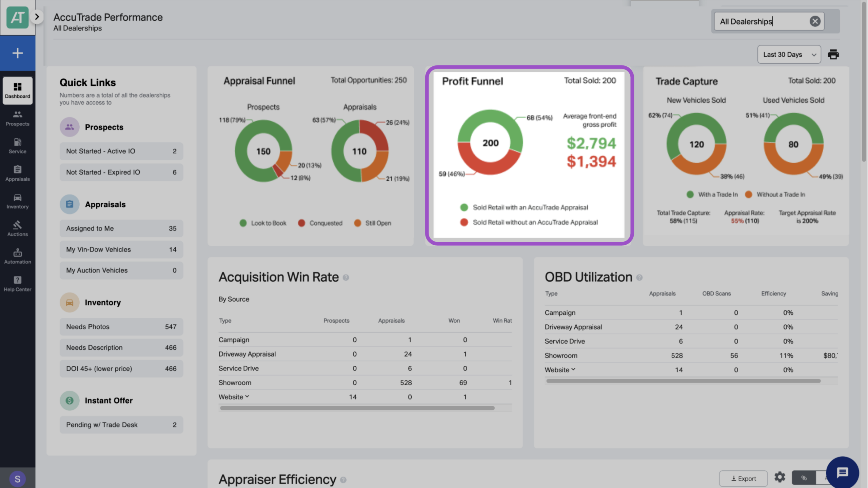The image size is (868, 488).
Task: Click Campaign row in OBD Utilization
Action: pos(691,313)
